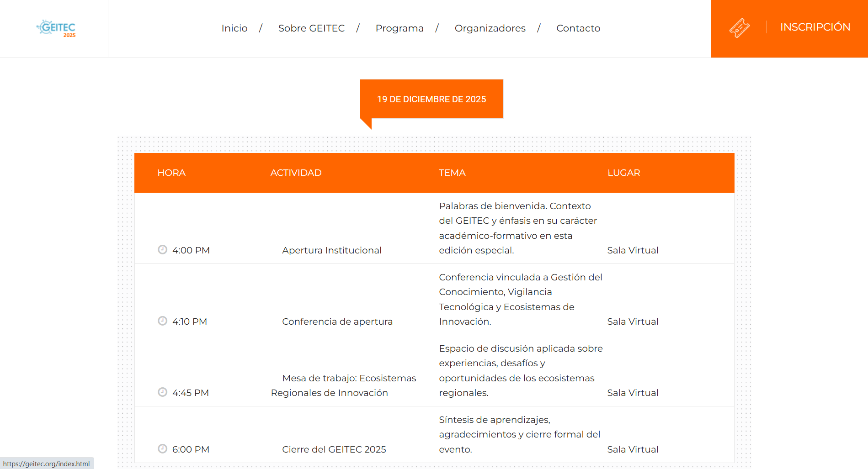This screenshot has height=469, width=868.
Task: Open the Programa navigation link
Action: [399, 28]
